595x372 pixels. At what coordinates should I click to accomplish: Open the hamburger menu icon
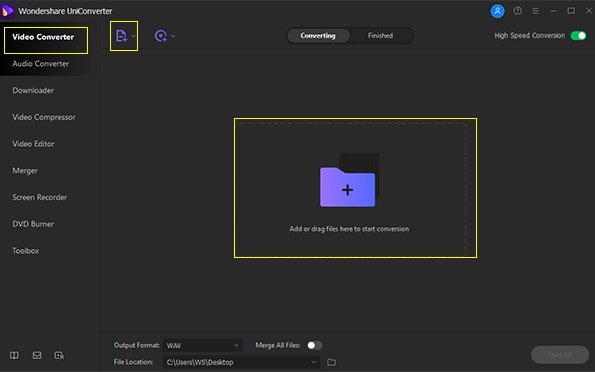535,11
